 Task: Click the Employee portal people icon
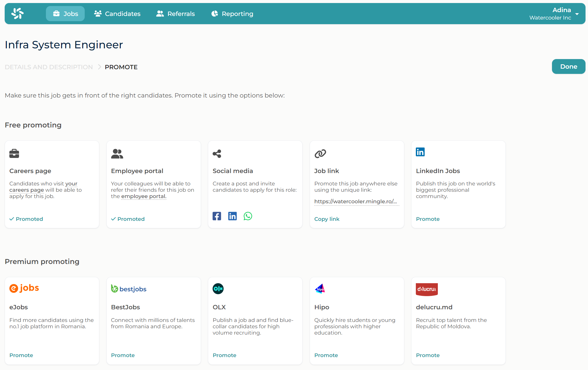pyautogui.click(x=117, y=154)
